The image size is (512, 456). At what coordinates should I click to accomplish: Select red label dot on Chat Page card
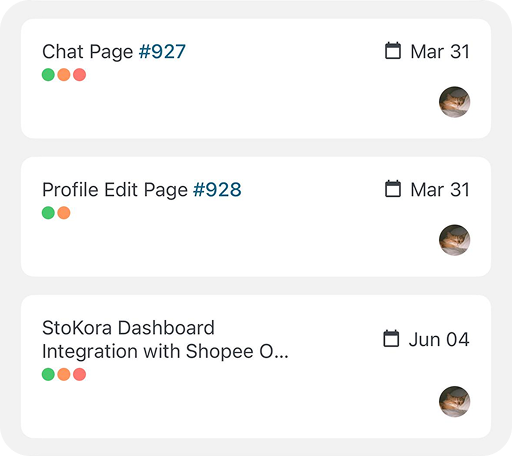pyautogui.click(x=79, y=75)
